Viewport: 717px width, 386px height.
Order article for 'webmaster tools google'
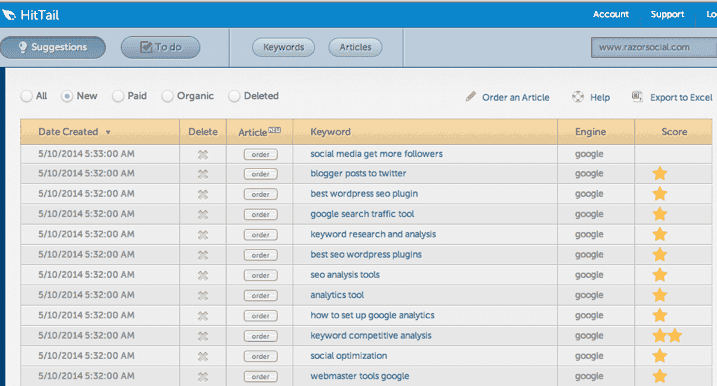click(x=261, y=377)
